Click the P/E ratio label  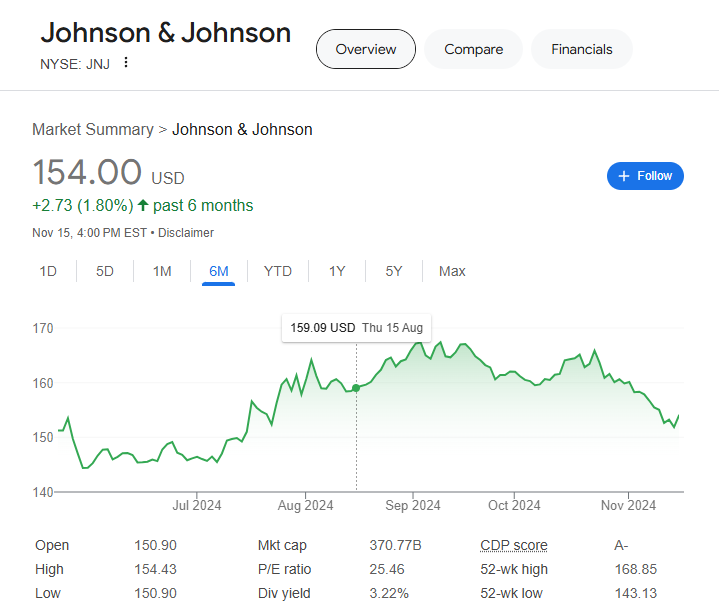[x=284, y=569]
